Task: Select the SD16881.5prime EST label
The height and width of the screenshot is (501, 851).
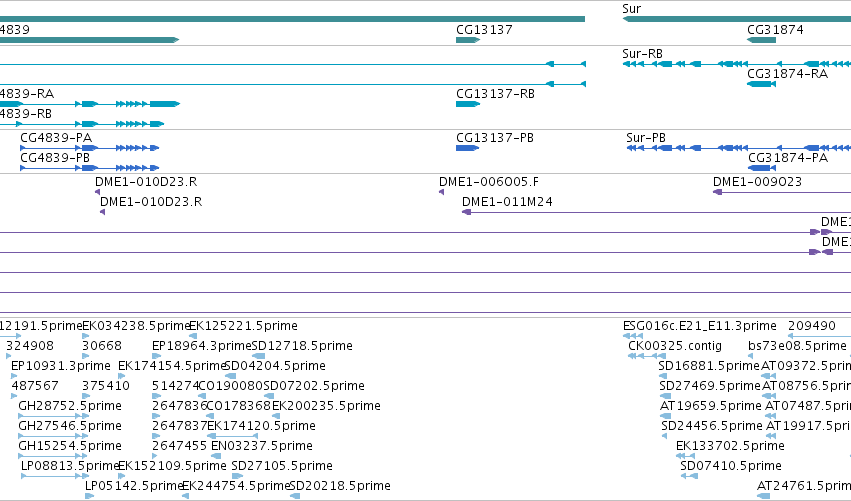Action: click(709, 366)
